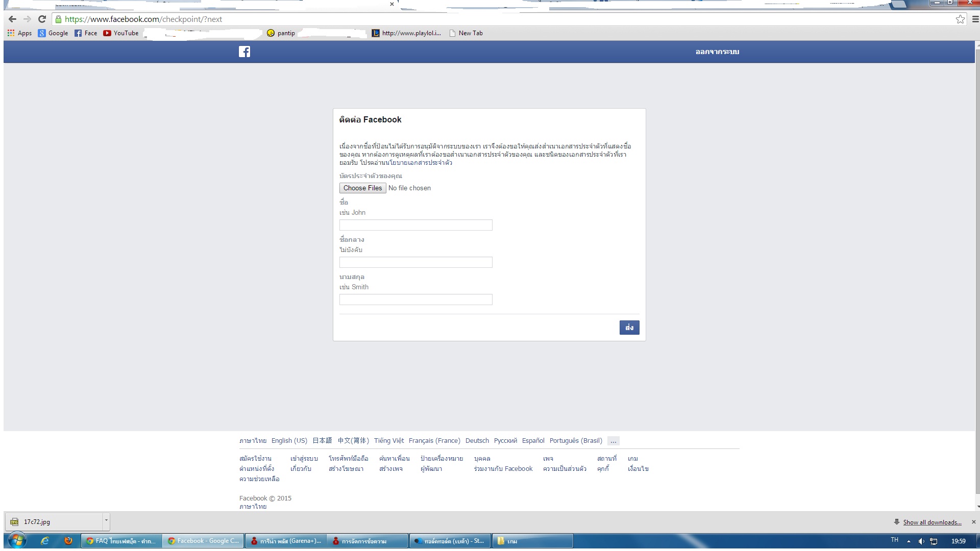
Task: Show hidden system tray icons arrow
Action: click(x=909, y=541)
